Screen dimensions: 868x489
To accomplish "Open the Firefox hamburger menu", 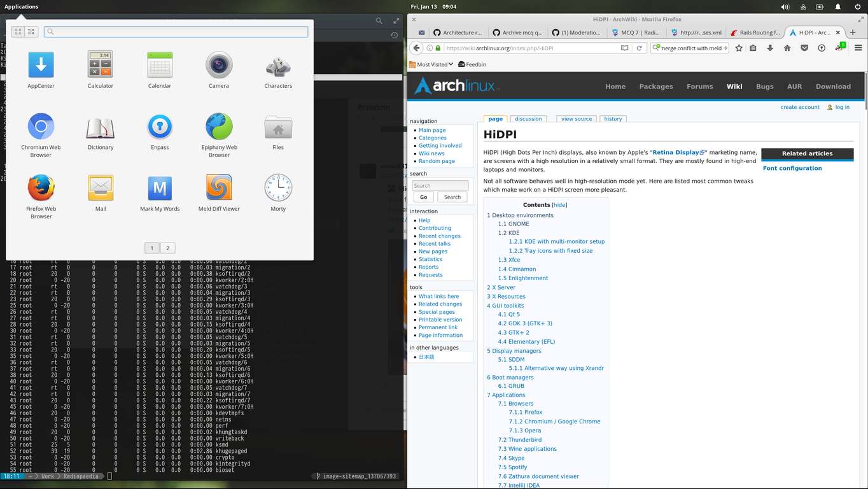I will [858, 48].
